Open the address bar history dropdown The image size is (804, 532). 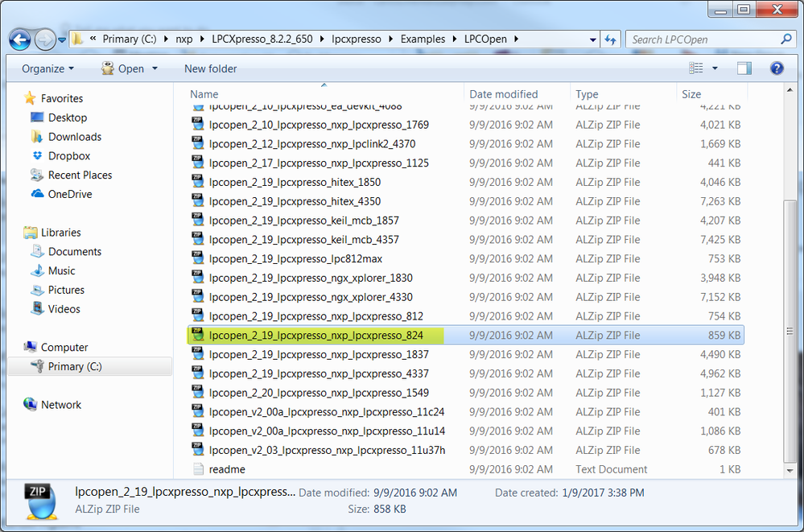pos(593,39)
